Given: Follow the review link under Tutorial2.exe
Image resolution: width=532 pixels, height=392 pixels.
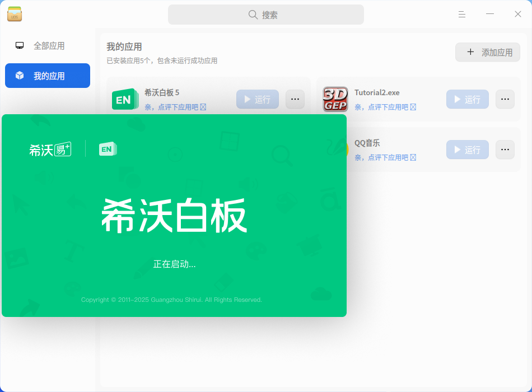Looking at the screenshot, I should [385, 108].
